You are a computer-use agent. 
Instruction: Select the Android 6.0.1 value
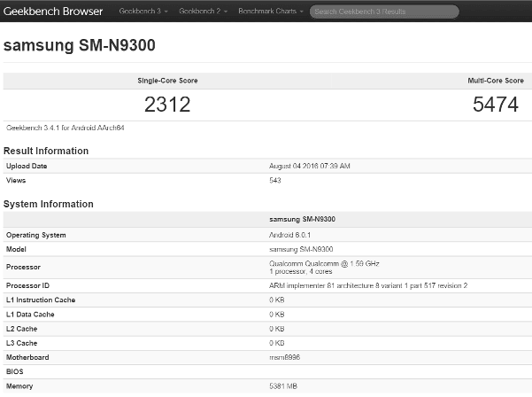(x=289, y=235)
